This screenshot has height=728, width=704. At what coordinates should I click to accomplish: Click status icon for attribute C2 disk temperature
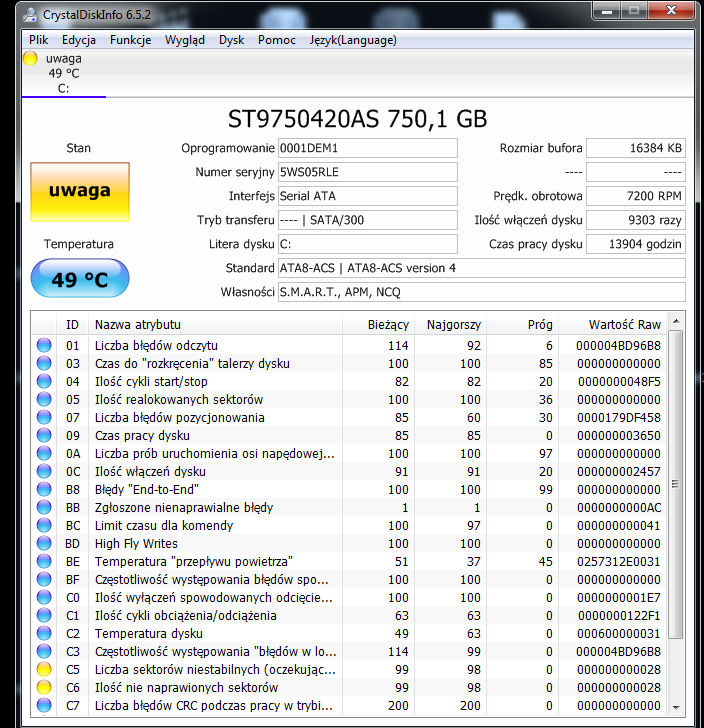coord(44,633)
